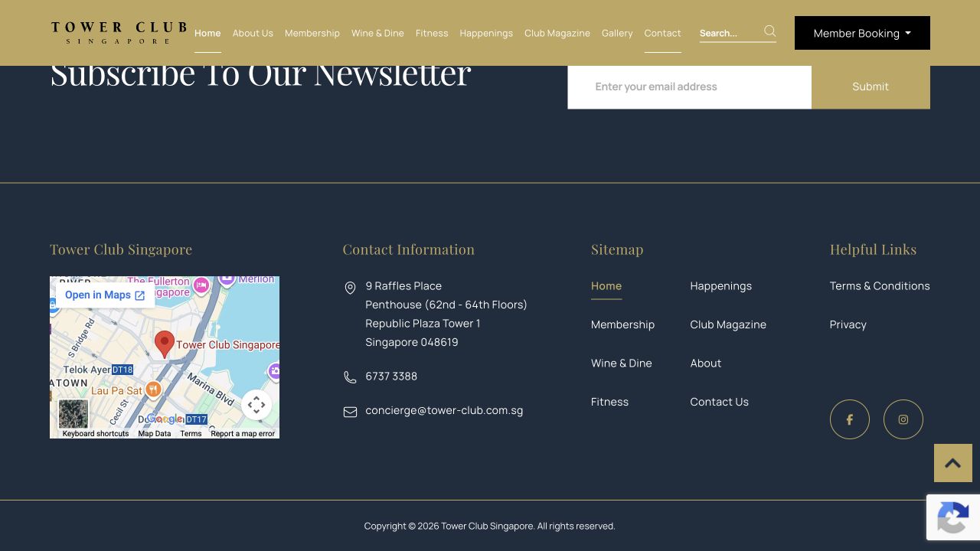This screenshot has width=980, height=551.
Task: Click the reCAPTCHA badge
Action: pos(953,518)
